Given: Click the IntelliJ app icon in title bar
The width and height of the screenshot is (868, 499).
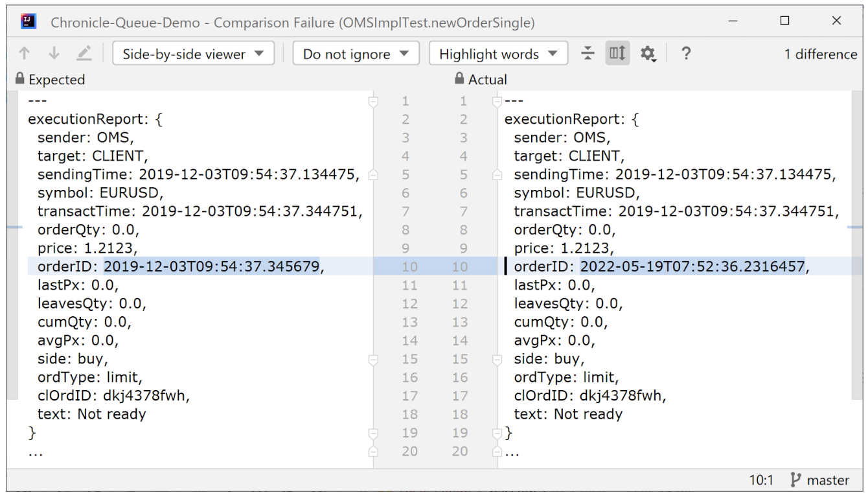Looking at the screenshot, I should click(x=28, y=21).
